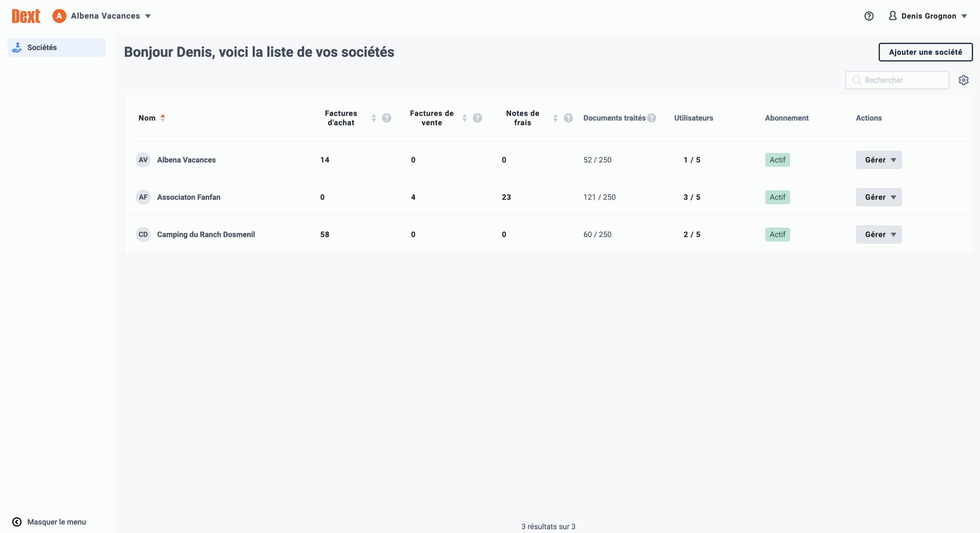Click the Nom column header

coord(147,118)
